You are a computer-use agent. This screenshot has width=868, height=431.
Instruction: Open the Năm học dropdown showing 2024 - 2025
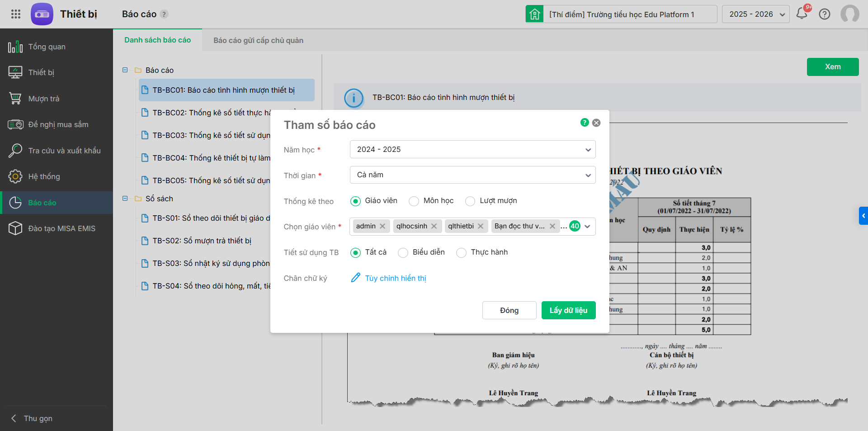(472, 149)
